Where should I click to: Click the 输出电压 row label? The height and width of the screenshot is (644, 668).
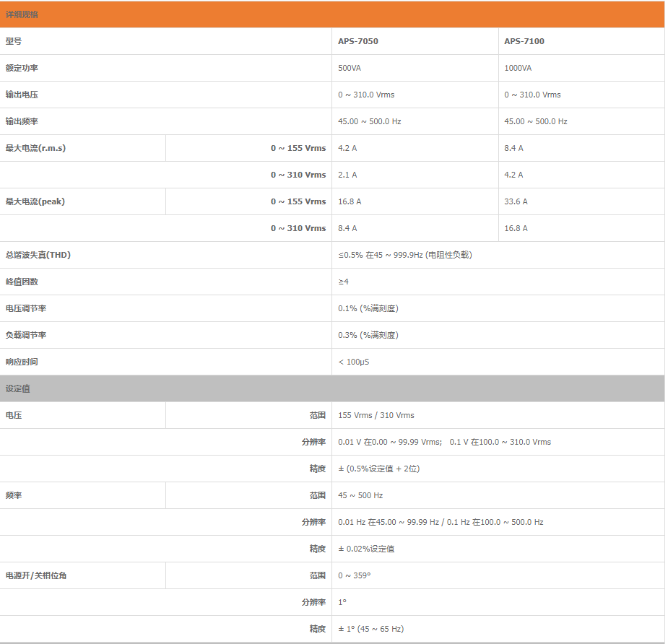22,95
